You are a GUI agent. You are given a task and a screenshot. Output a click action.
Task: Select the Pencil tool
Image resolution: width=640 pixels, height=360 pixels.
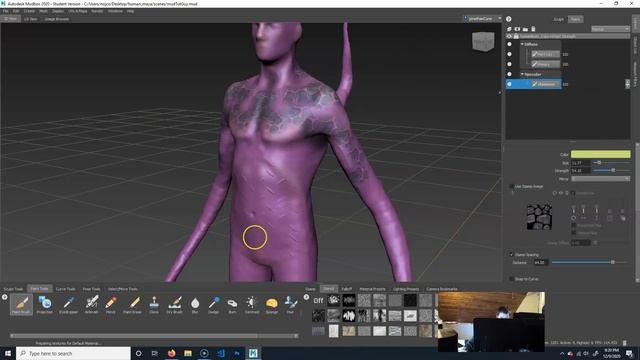(111, 305)
